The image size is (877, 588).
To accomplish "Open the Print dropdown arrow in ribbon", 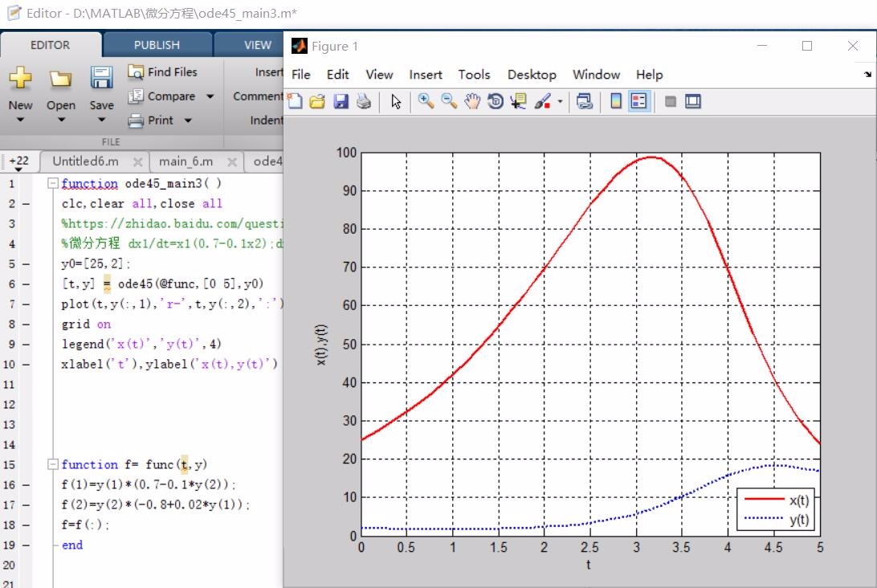I will point(188,120).
